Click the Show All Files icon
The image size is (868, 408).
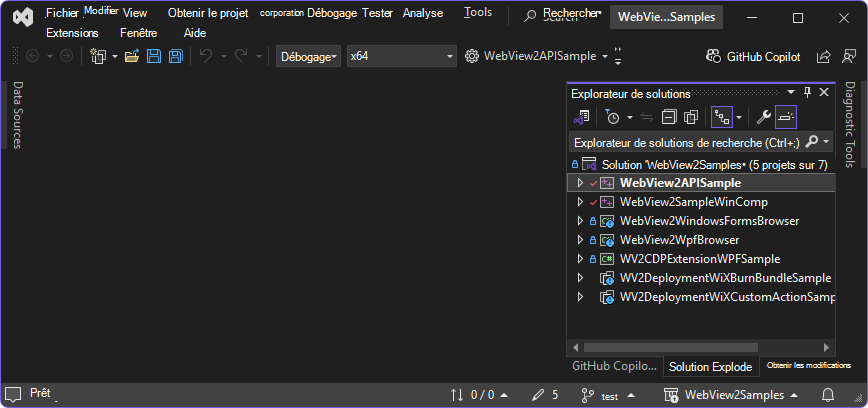[691, 117]
